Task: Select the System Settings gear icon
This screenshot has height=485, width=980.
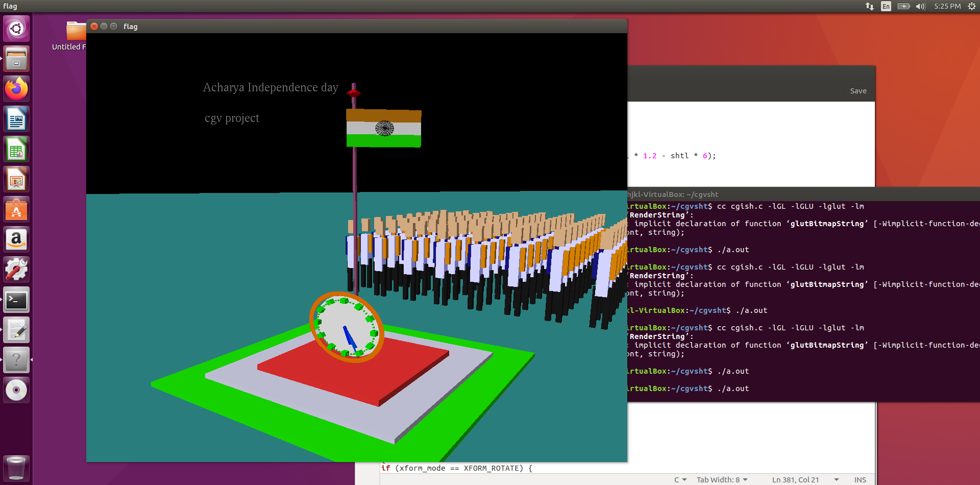Action: click(x=16, y=269)
